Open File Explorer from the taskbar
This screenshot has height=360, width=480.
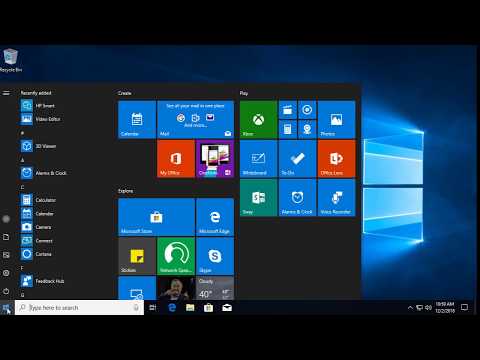[x=190, y=308]
